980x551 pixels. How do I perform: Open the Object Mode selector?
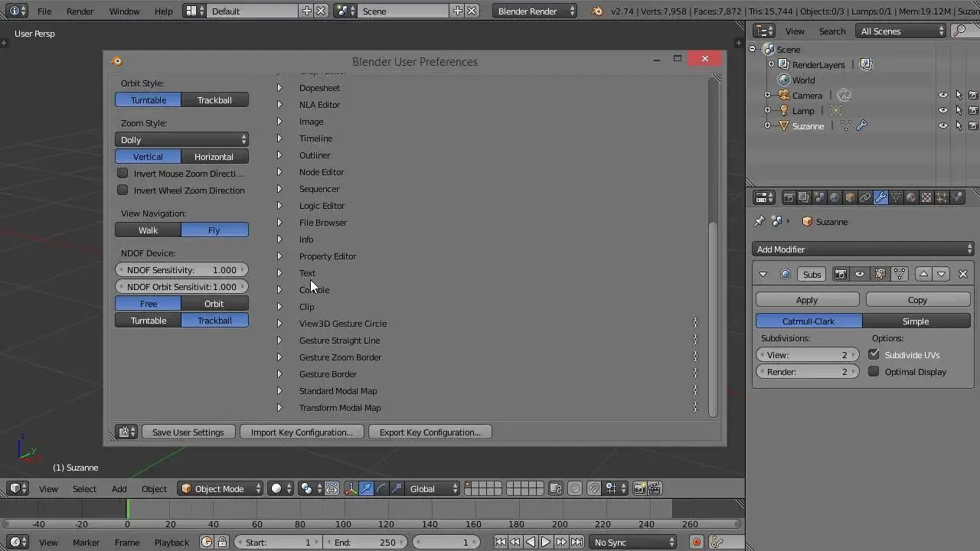pos(220,488)
